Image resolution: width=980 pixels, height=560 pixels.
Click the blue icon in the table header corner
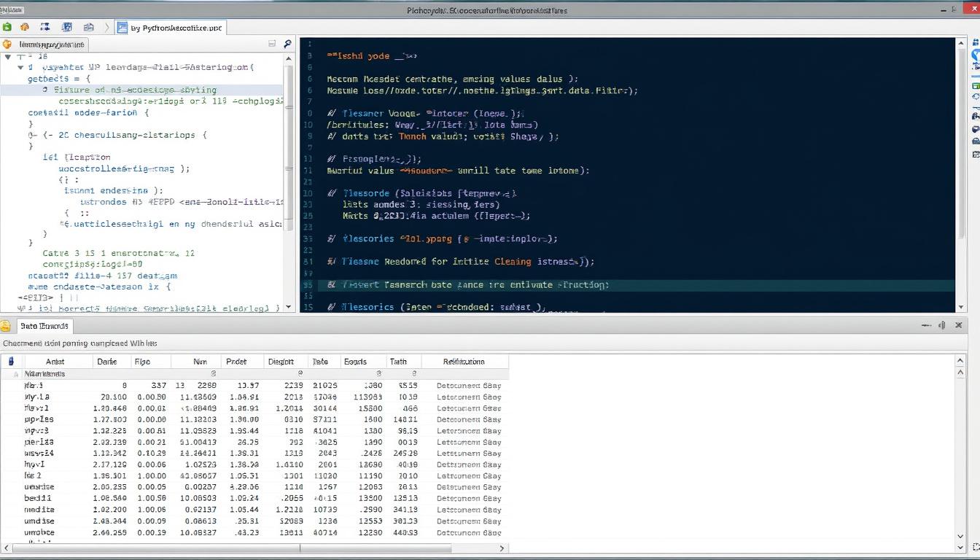(10, 361)
